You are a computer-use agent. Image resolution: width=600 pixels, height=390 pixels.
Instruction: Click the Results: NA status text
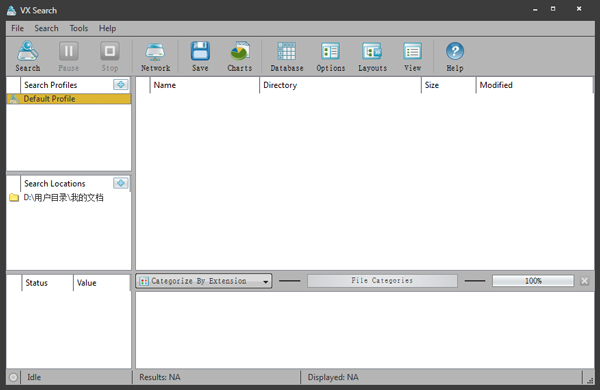160,377
